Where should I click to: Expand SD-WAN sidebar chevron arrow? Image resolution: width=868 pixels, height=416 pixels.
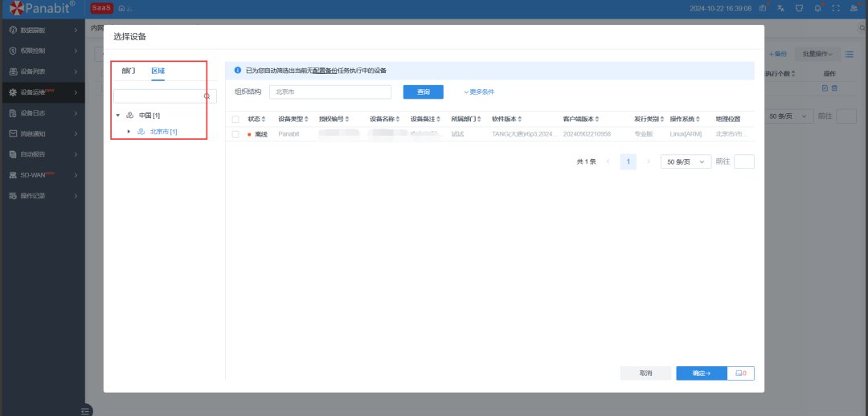[x=76, y=175]
